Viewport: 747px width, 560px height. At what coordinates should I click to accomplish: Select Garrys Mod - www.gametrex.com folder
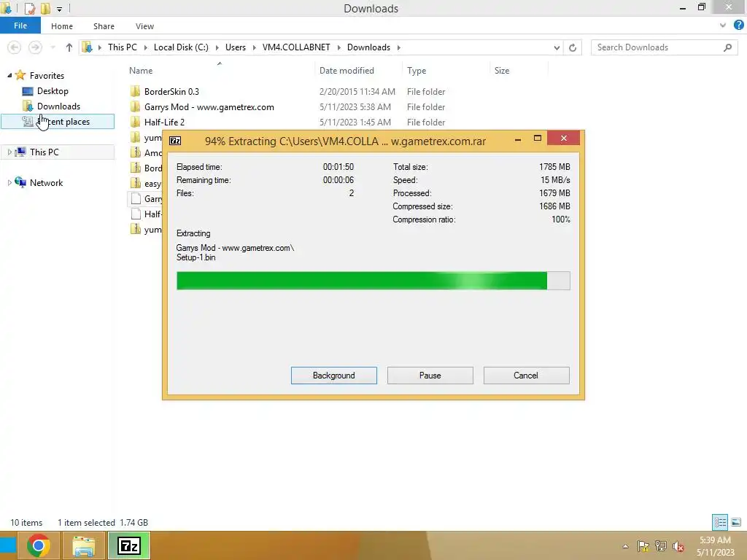point(209,106)
